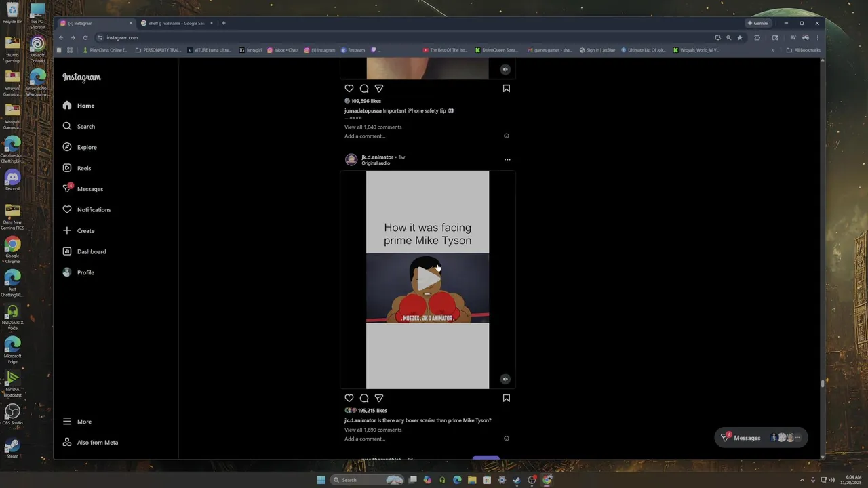Open the Restream bookmark
Image resolution: width=868 pixels, height=488 pixels.
click(353, 50)
